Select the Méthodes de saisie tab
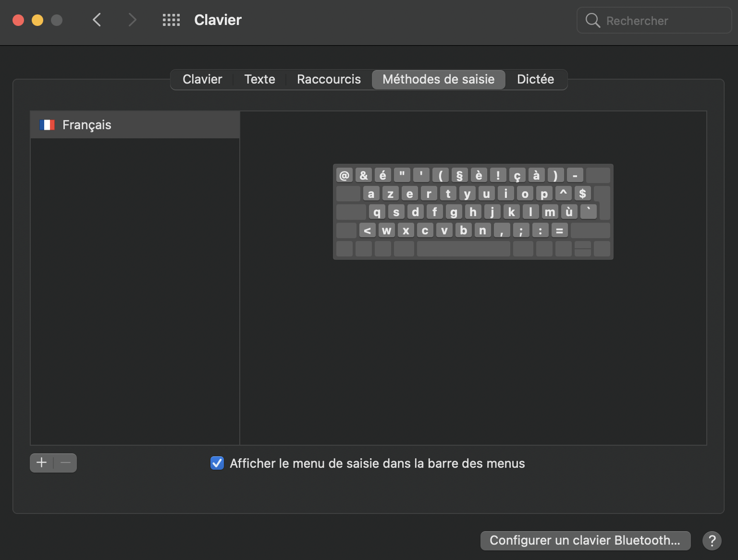 [438, 80]
